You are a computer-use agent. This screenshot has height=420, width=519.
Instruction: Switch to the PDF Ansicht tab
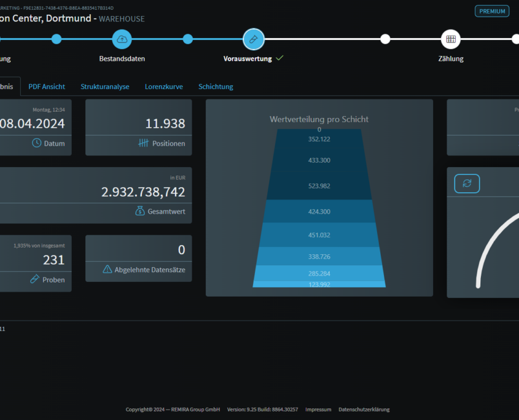coord(47,87)
